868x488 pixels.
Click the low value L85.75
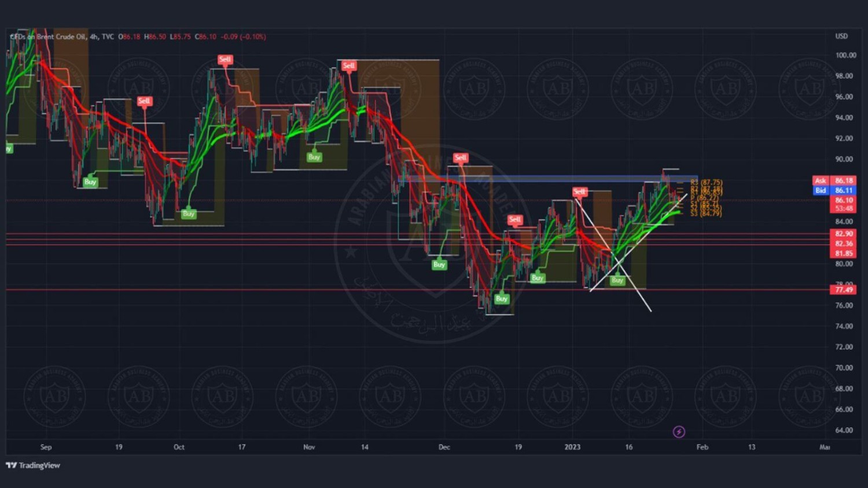pyautogui.click(x=180, y=36)
